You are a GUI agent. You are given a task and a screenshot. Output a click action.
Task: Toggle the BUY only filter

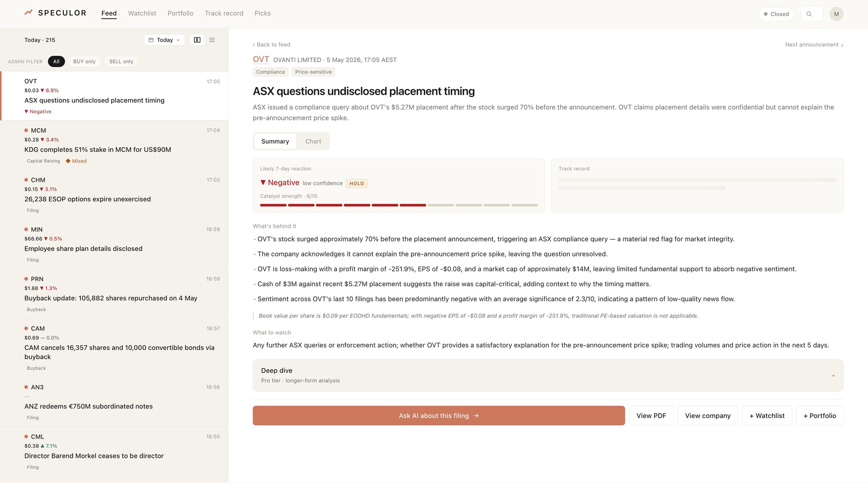84,62
